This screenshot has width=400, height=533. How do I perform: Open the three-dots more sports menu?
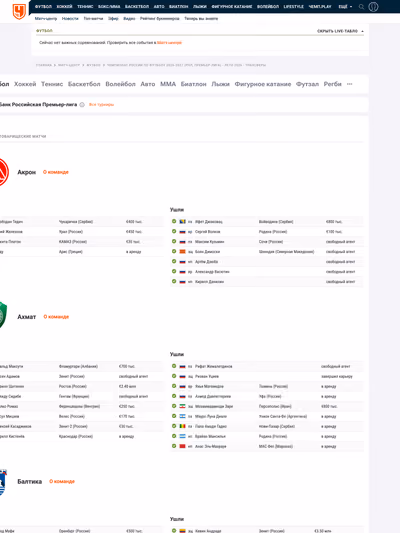[349, 84]
